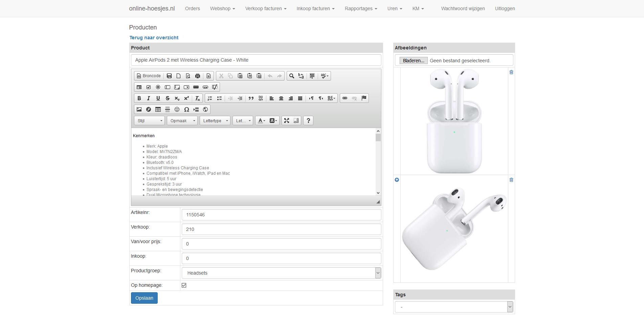Open the Rapportages menu
The height and width of the screenshot is (321, 644).
tap(361, 8)
